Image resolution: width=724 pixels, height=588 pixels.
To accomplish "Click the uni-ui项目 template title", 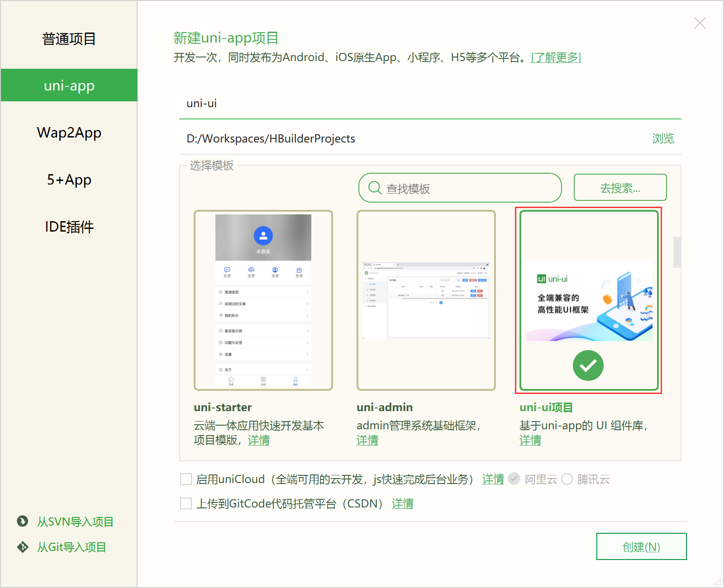I will [546, 407].
